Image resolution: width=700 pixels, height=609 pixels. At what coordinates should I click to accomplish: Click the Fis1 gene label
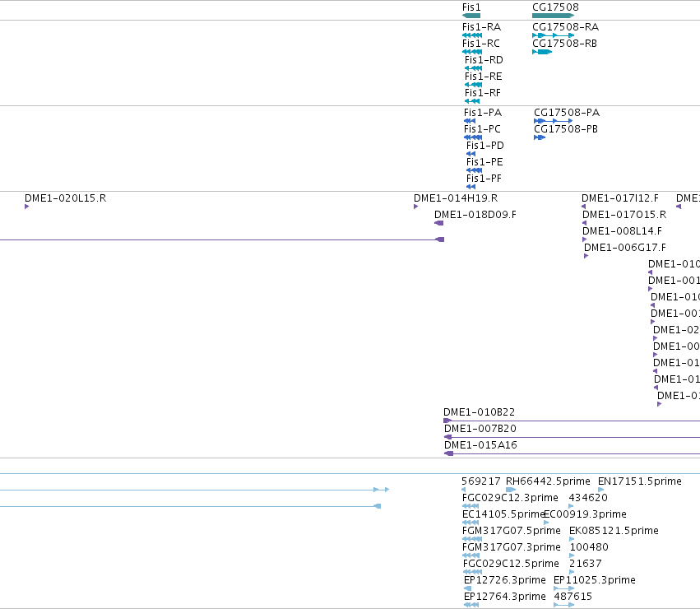click(471, 7)
